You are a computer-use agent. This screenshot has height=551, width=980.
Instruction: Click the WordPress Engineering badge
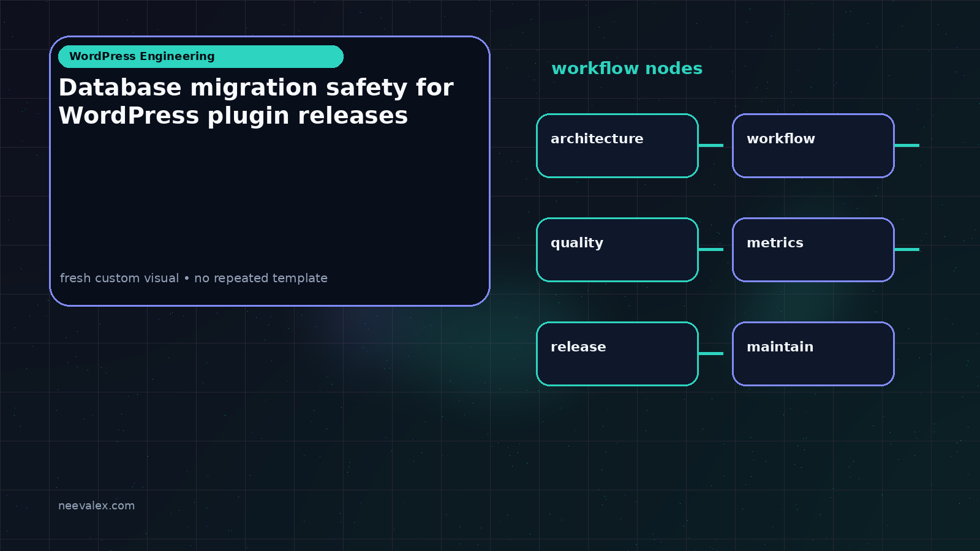pos(201,56)
